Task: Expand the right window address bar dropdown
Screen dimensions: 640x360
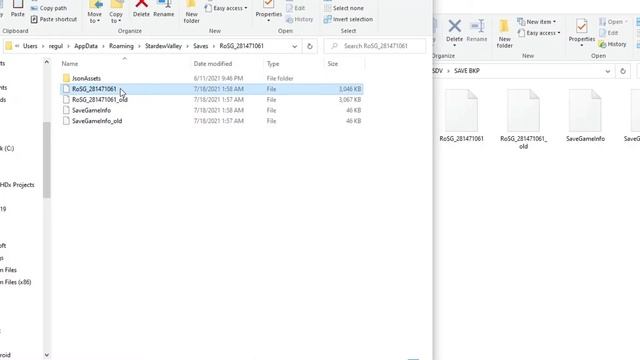Action: (x=608, y=71)
